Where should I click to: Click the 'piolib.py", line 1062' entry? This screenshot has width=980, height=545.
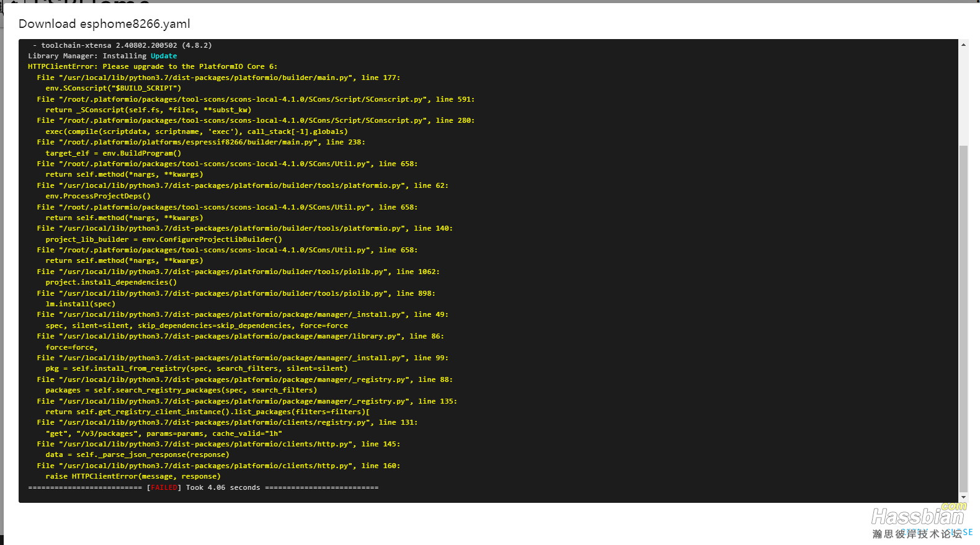(x=238, y=272)
